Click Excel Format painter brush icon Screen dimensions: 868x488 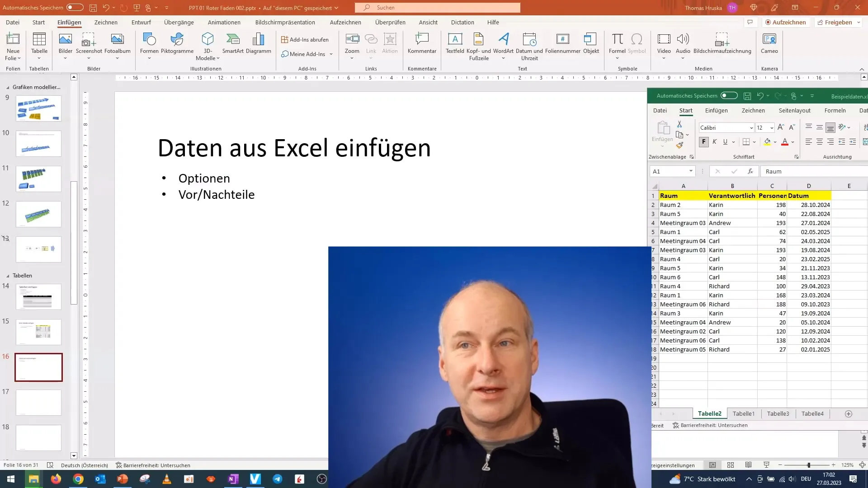[679, 145]
